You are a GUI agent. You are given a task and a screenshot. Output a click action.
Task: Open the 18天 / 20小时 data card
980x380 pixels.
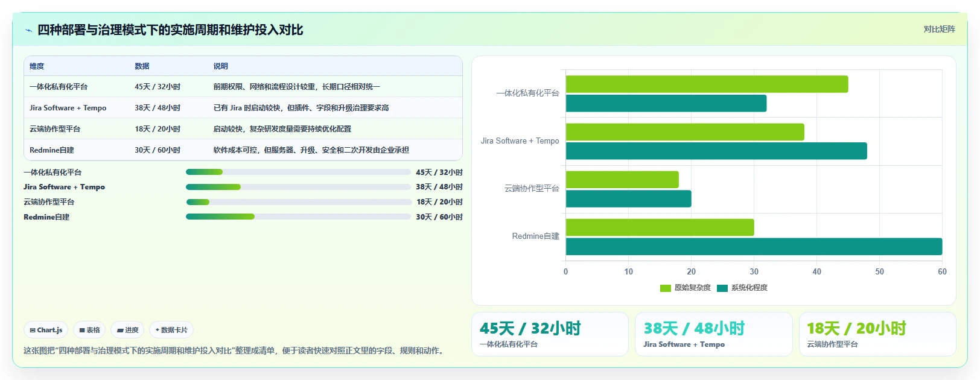click(x=877, y=334)
